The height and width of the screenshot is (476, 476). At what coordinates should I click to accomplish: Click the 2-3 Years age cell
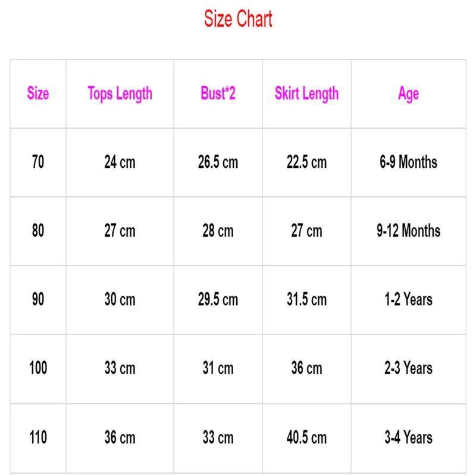pos(409,368)
